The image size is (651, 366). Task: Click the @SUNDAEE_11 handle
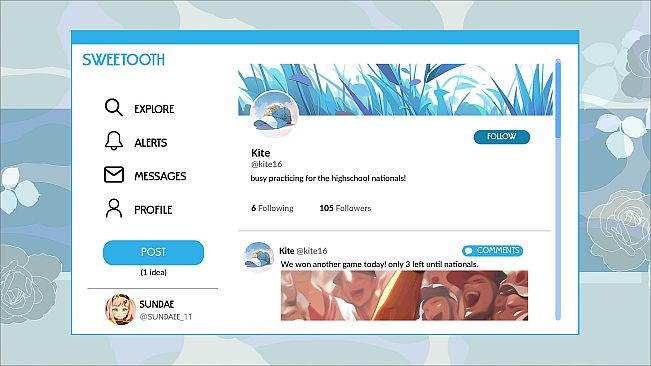tap(166, 317)
